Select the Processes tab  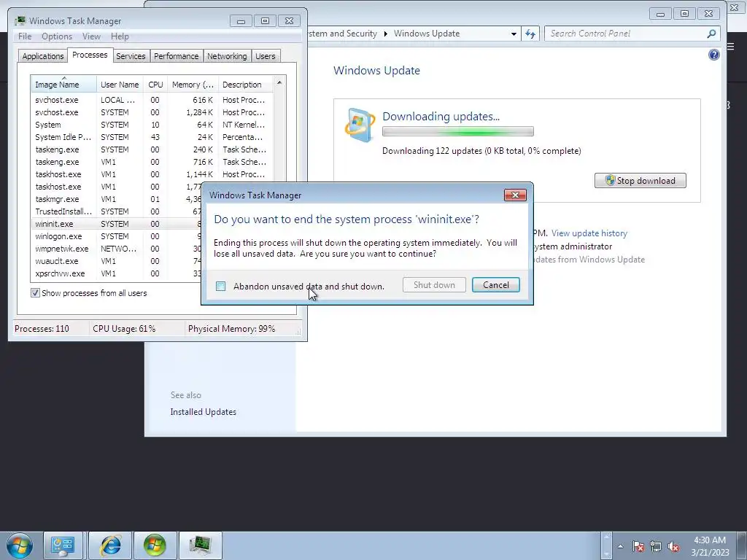point(90,55)
